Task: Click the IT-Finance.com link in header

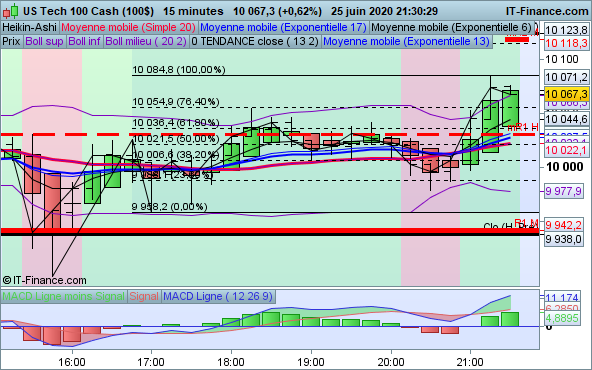Action: pos(547,11)
